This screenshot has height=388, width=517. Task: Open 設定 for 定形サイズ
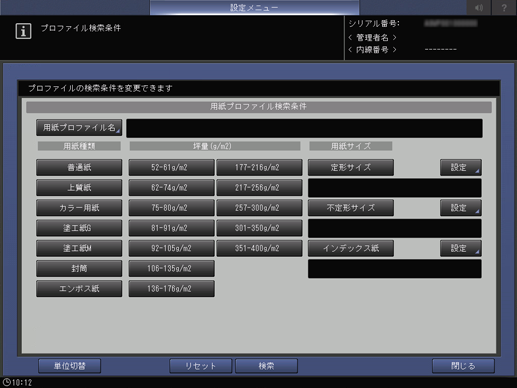tap(461, 167)
